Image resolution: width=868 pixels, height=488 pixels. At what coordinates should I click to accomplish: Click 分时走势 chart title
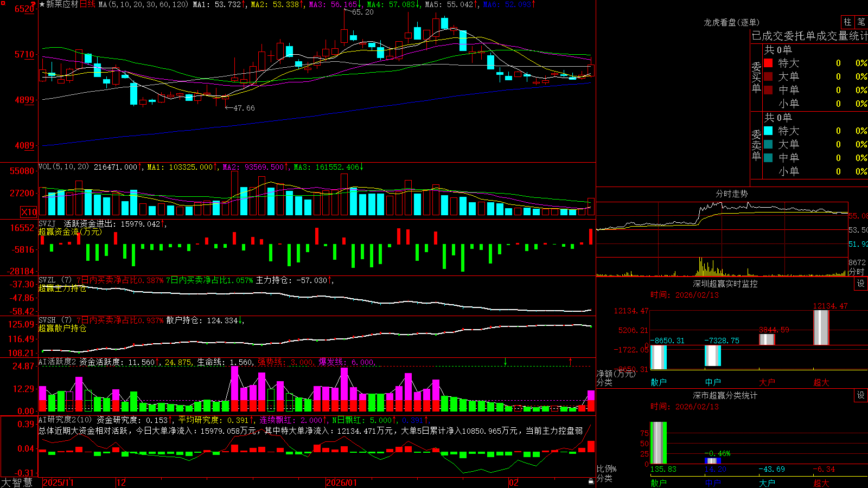click(731, 194)
